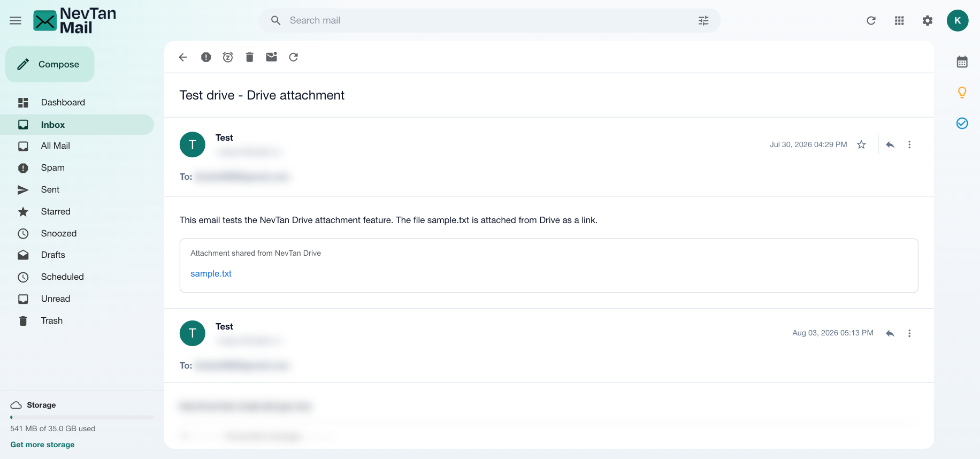Reload the open email thread

coord(294,57)
